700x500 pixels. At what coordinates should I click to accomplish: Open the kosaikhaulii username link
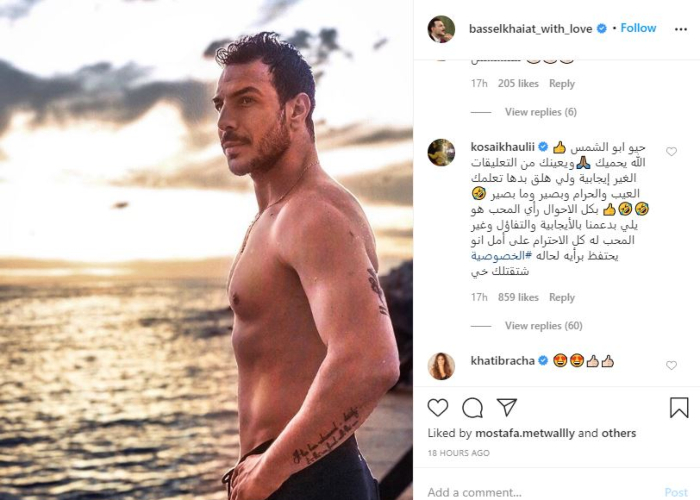click(502, 147)
